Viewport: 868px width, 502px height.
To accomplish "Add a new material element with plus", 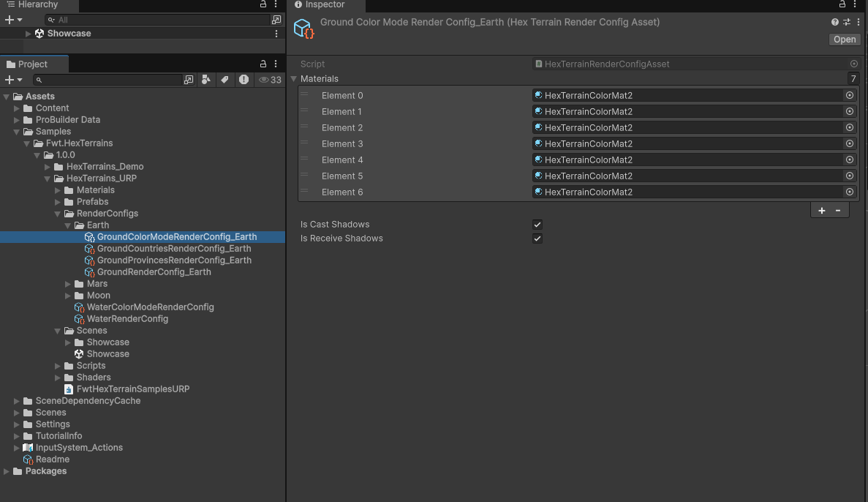I will pos(821,211).
